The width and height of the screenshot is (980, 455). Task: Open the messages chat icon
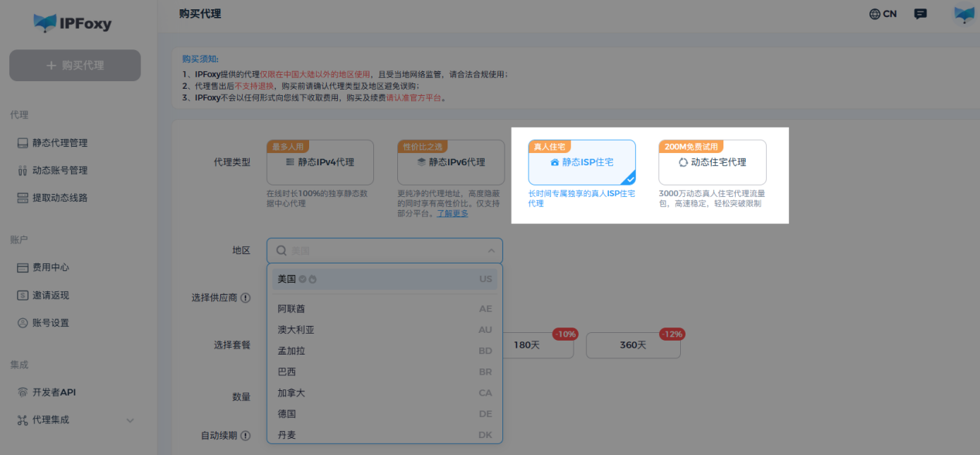(920, 14)
